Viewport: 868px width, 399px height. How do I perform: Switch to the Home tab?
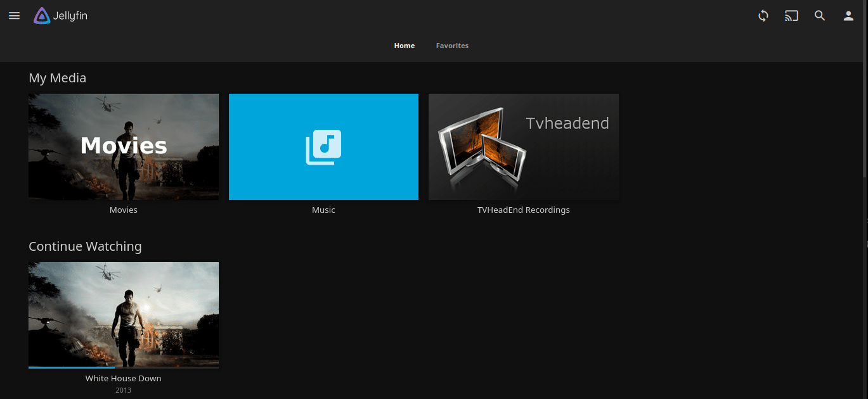coord(405,46)
